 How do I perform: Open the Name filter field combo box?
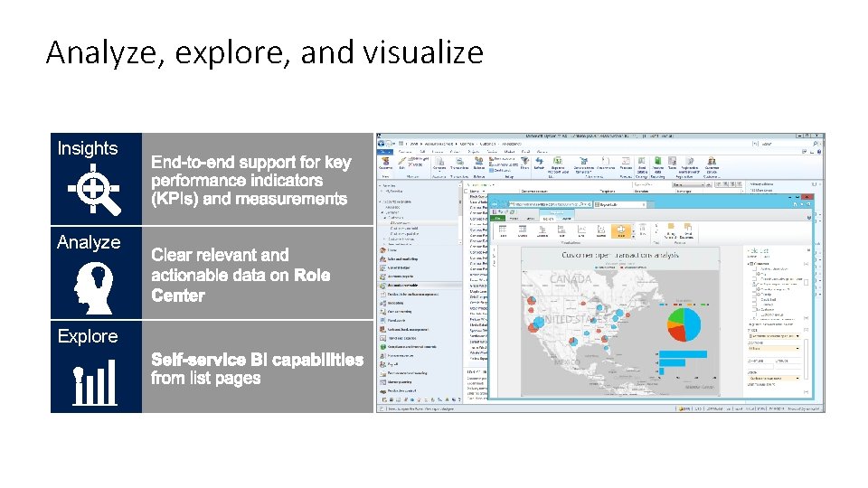(x=690, y=184)
